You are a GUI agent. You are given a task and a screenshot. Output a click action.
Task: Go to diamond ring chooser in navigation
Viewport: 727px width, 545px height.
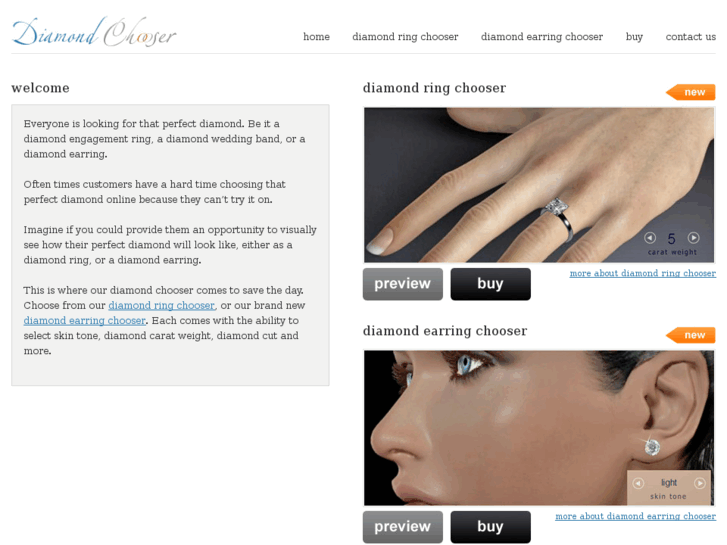click(405, 37)
